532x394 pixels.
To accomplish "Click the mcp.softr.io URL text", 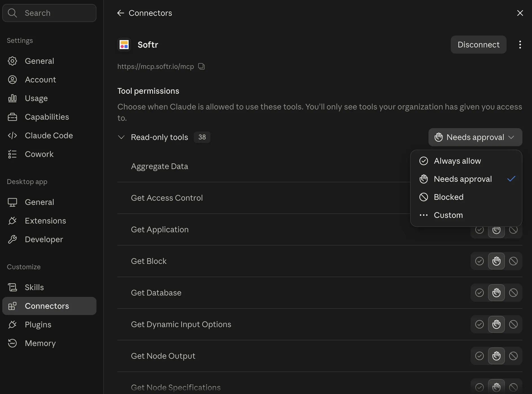I will (156, 66).
